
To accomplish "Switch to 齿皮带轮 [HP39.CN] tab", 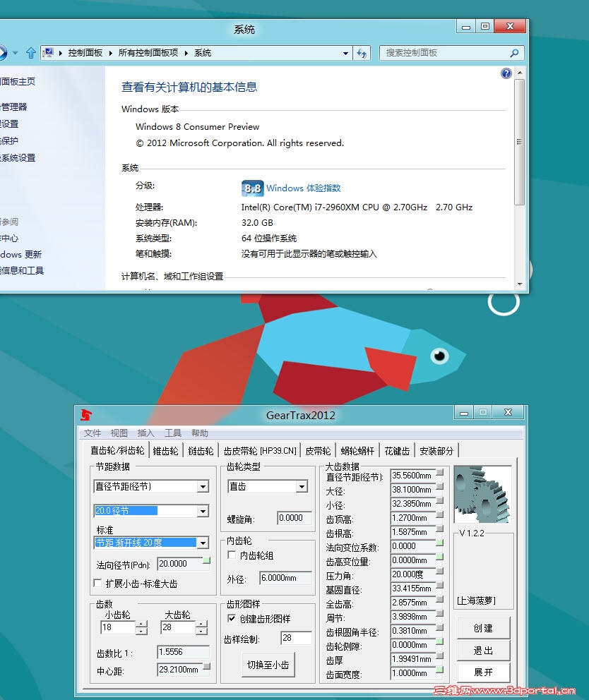I will pyautogui.click(x=260, y=451).
